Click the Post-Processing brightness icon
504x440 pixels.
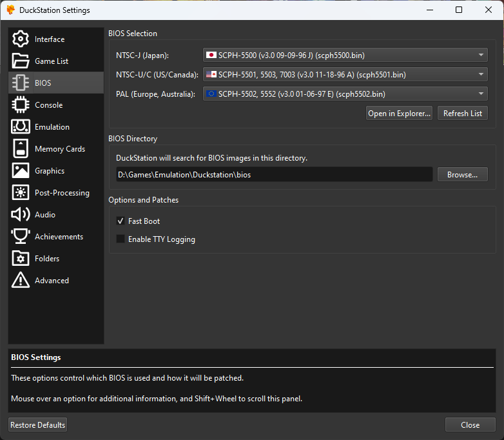21,192
